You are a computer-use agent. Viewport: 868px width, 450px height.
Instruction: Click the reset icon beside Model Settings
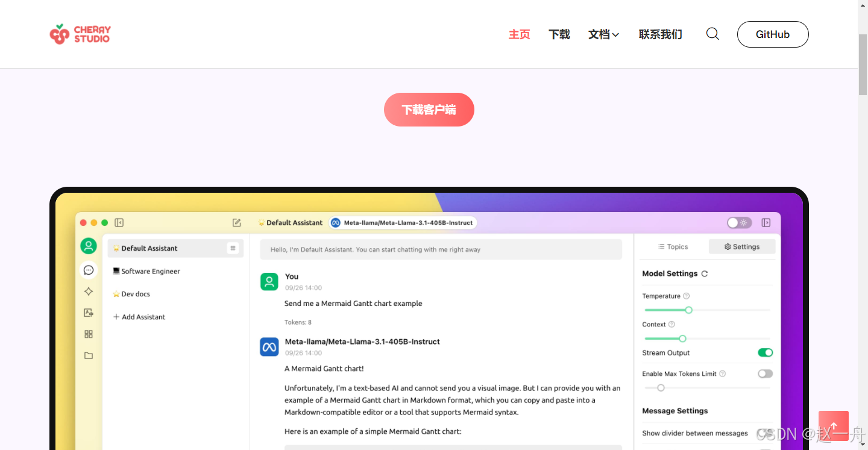705,273
